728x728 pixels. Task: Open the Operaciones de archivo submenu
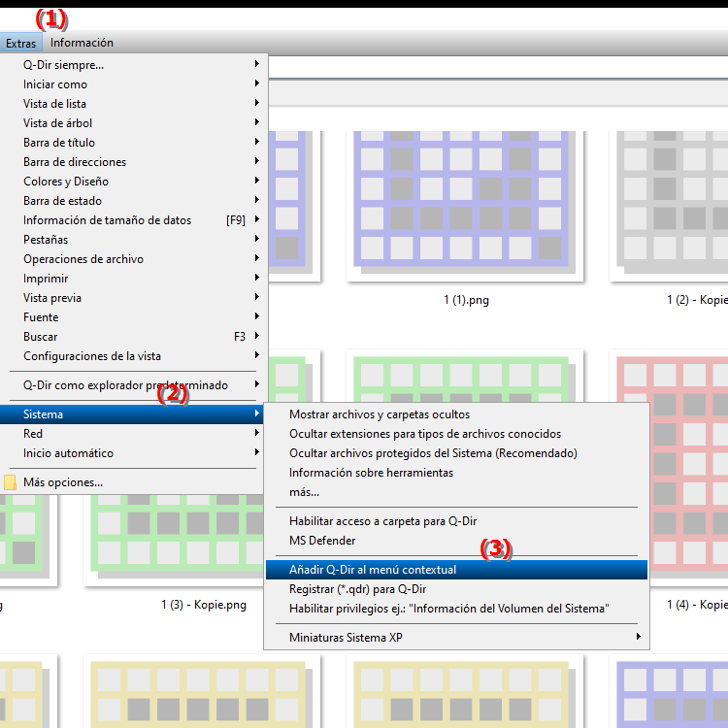[134, 259]
